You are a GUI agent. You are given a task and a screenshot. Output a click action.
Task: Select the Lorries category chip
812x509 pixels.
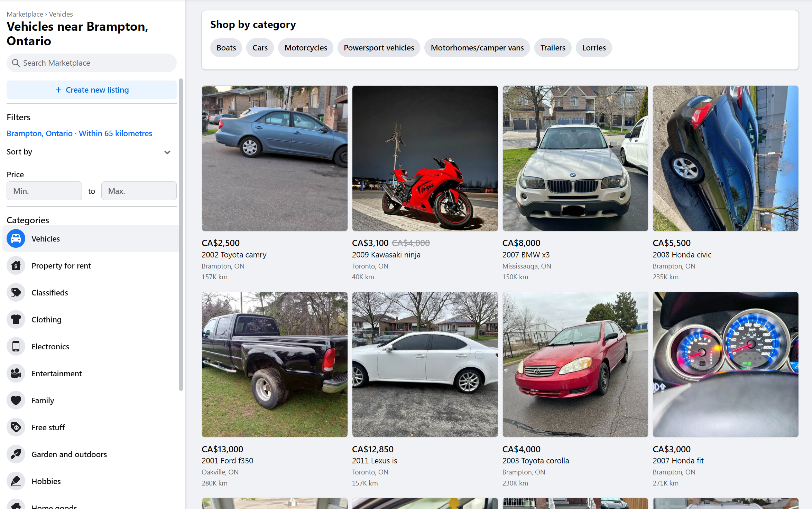pyautogui.click(x=594, y=48)
